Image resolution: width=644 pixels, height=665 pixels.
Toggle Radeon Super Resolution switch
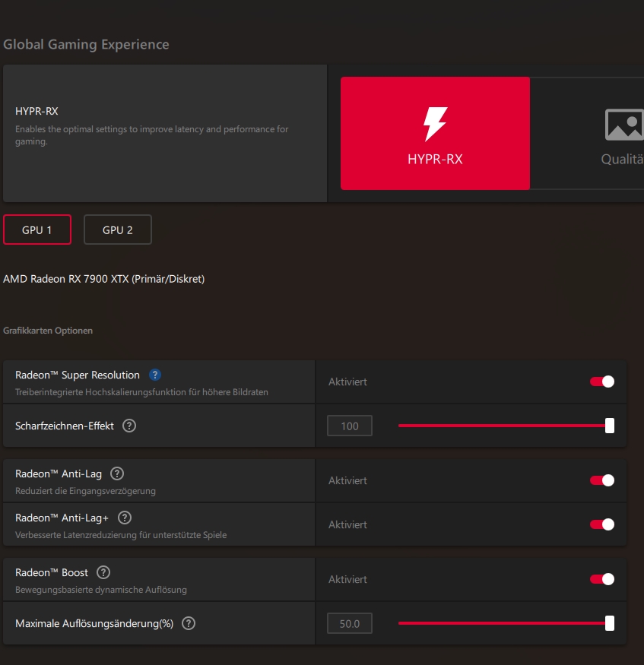[602, 382]
